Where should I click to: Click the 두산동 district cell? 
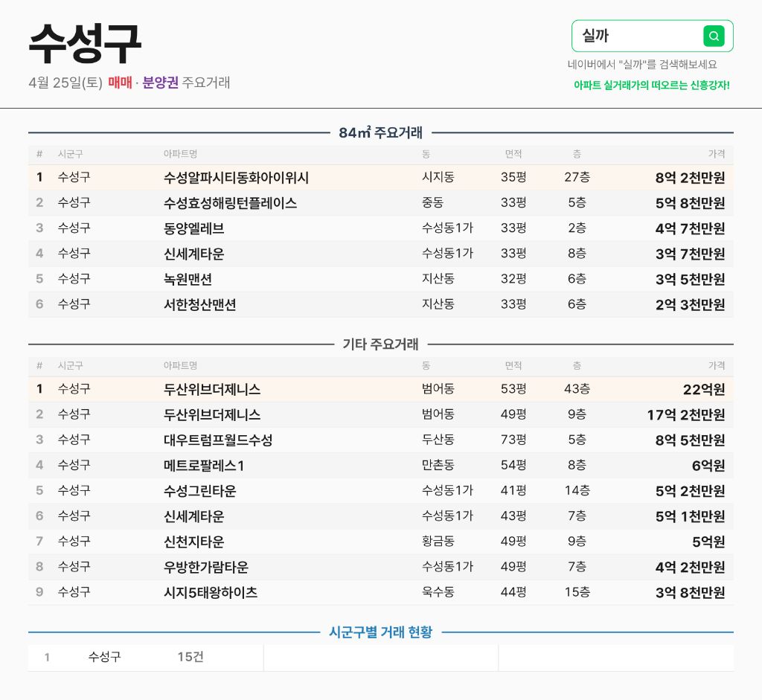[438, 439]
